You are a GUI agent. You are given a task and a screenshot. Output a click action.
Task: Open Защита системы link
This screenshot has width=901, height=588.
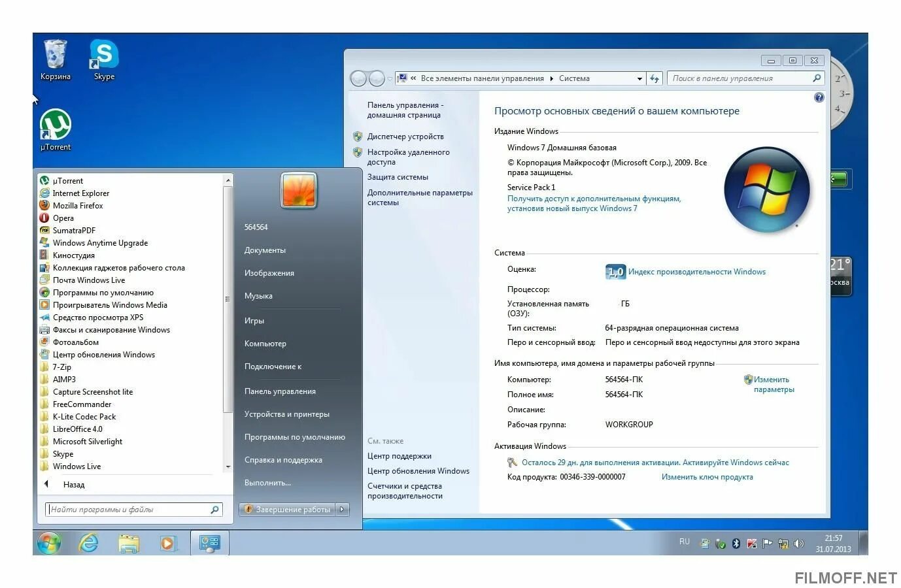tap(398, 177)
